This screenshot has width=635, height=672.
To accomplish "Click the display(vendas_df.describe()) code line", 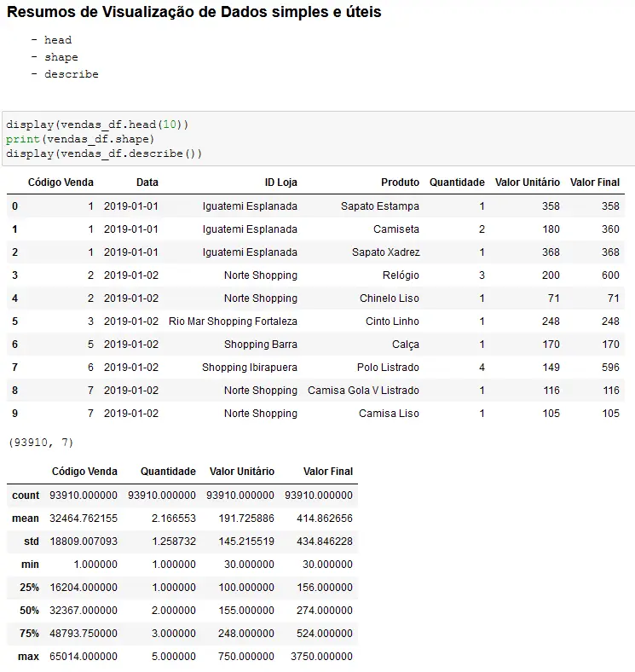I will tap(104, 154).
